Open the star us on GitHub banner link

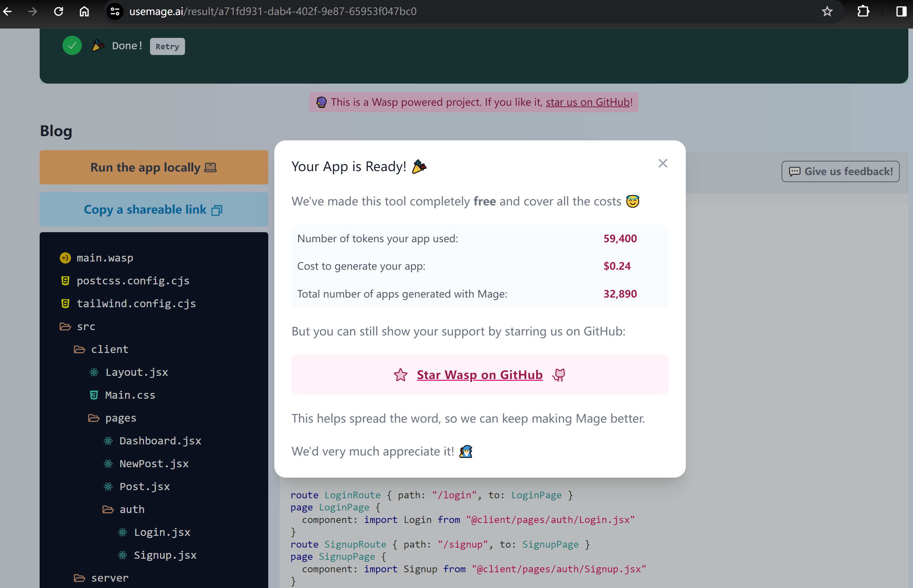(588, 102)
